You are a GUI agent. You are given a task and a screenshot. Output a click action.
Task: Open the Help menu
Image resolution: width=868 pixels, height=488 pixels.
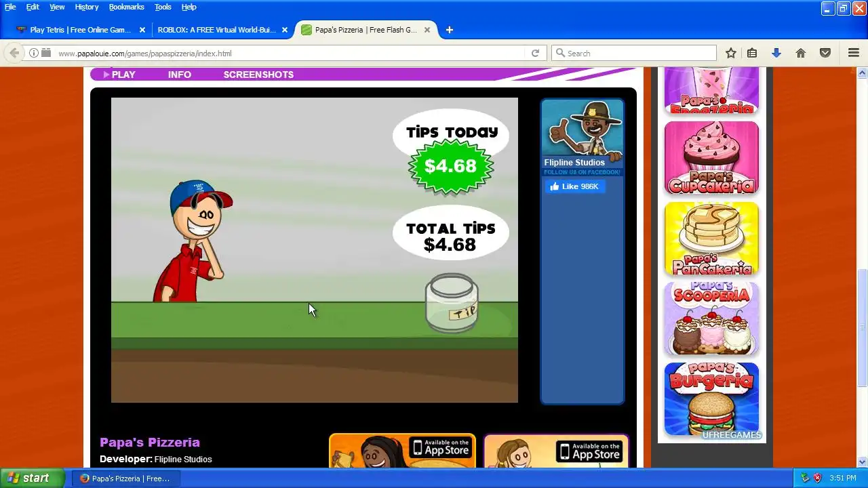point(189,7)
